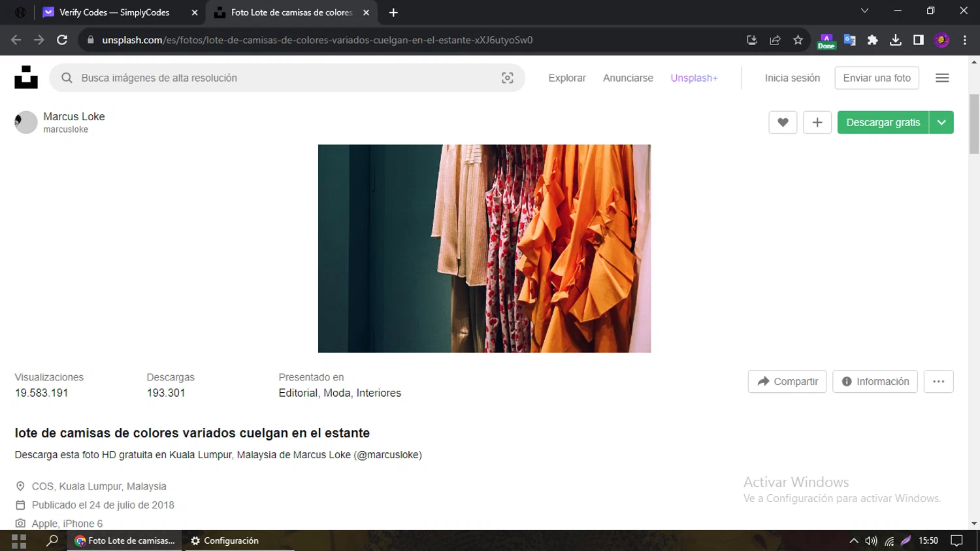This screenshot has height=551, width=980.
Task: Open a new browser tab
Action: tap(393, 12)
